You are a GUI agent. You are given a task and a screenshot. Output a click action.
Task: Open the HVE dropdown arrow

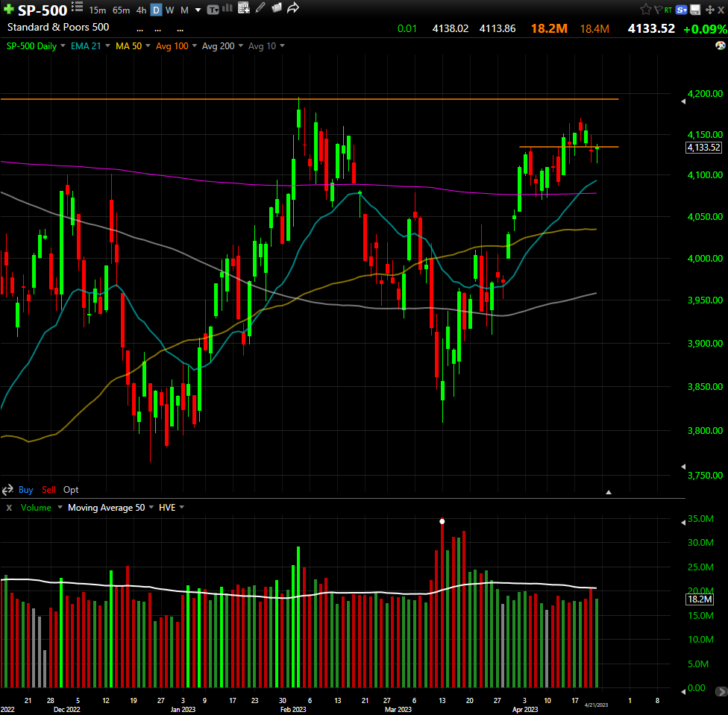(x=181, y=508)
